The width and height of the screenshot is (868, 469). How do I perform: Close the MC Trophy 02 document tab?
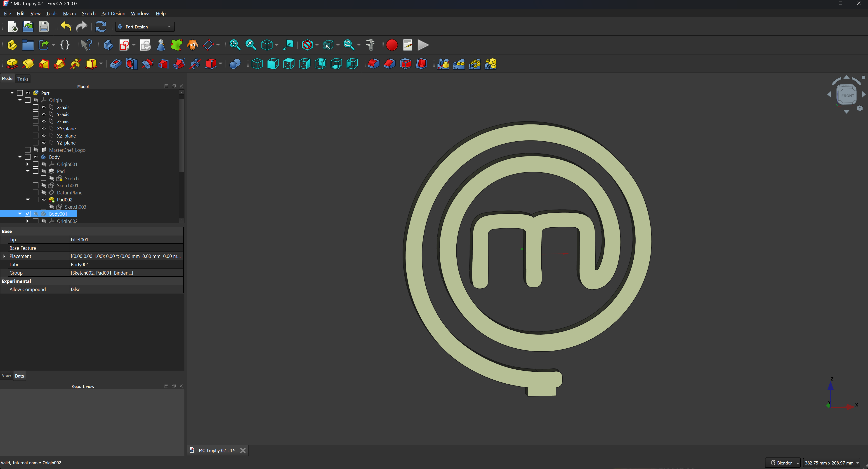(243, 450)
